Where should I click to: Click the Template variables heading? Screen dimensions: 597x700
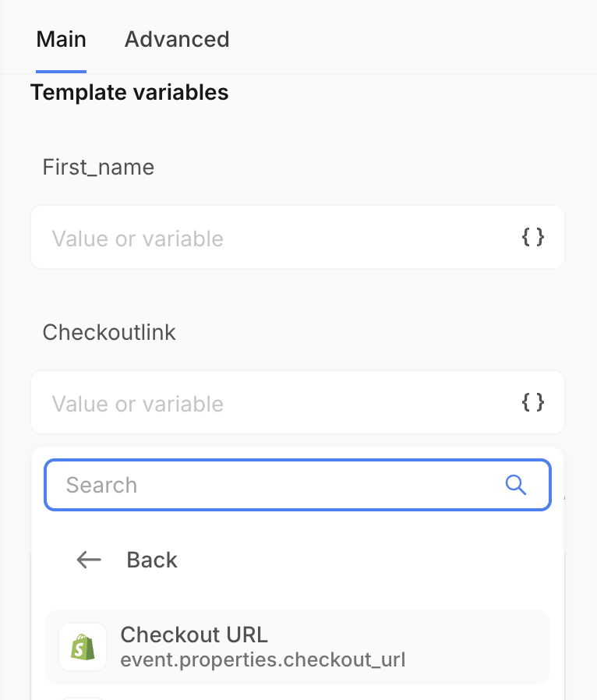(x=129, y=93)
